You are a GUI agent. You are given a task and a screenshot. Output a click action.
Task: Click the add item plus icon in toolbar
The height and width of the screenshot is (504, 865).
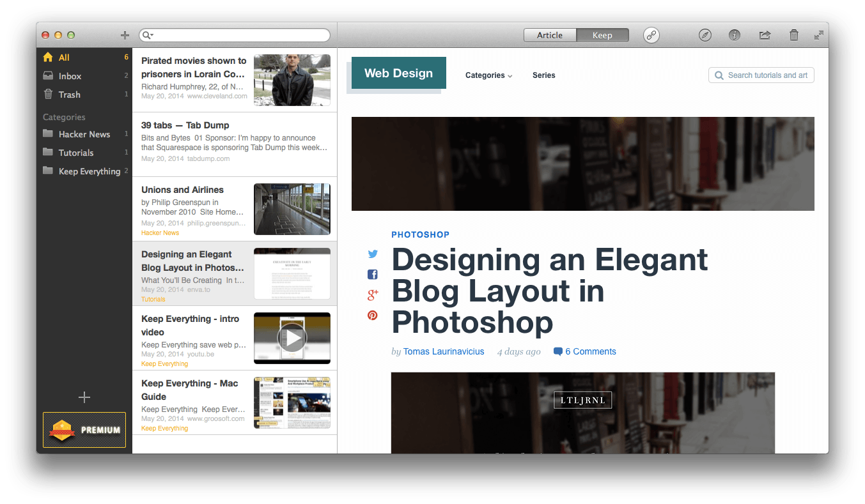pyautogui.click(x=125, y=35)
